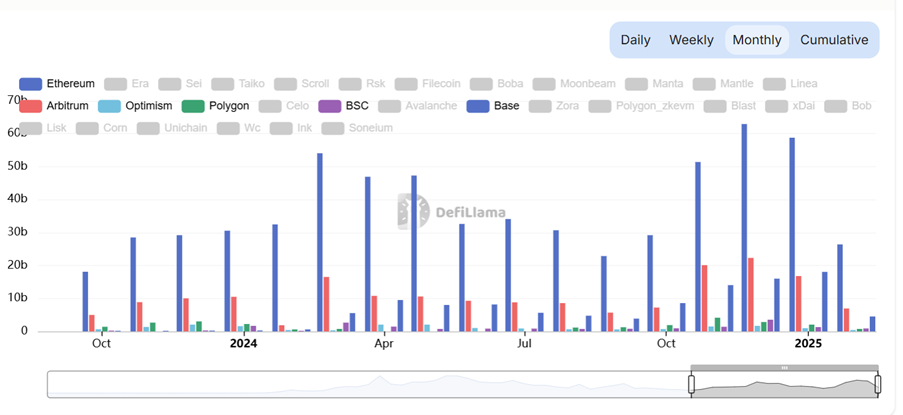This screenshot has width=903, height=415.
Task: Enable the Linea legend icon
Action: point(775,84)
